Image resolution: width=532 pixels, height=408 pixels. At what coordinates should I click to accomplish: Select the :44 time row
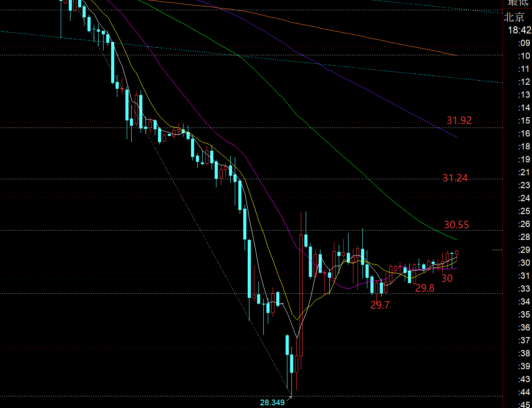[x=524, y=392]
